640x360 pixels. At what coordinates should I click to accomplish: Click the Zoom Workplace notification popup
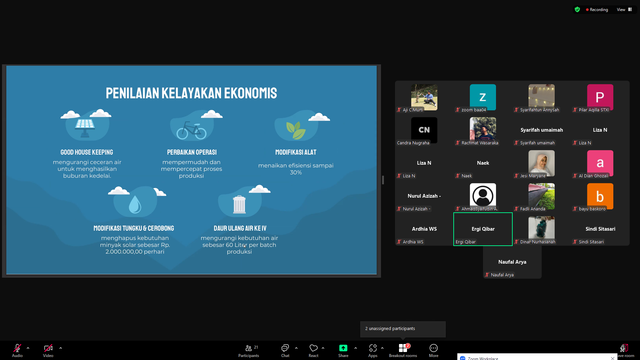pos(537,357)
